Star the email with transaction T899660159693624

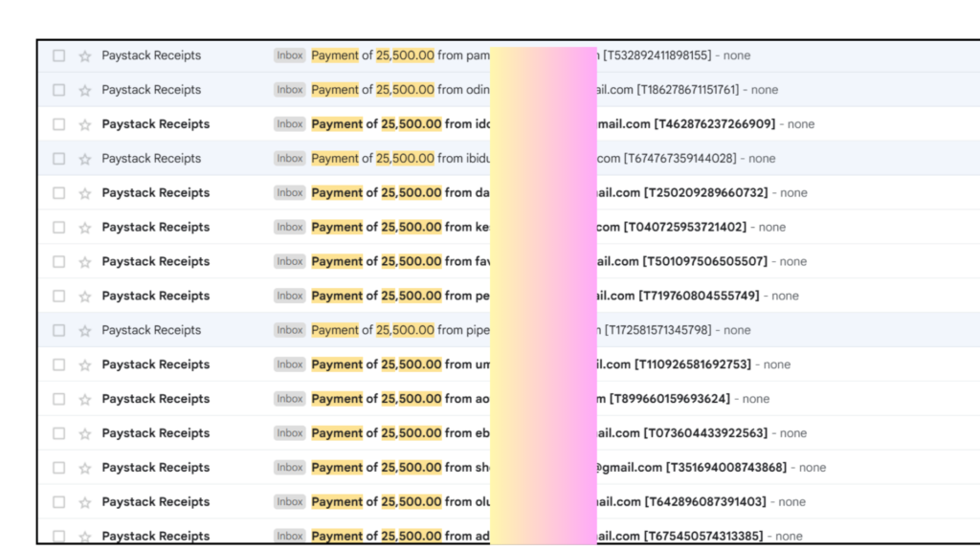pyautogui.click(x=84, y=400)
